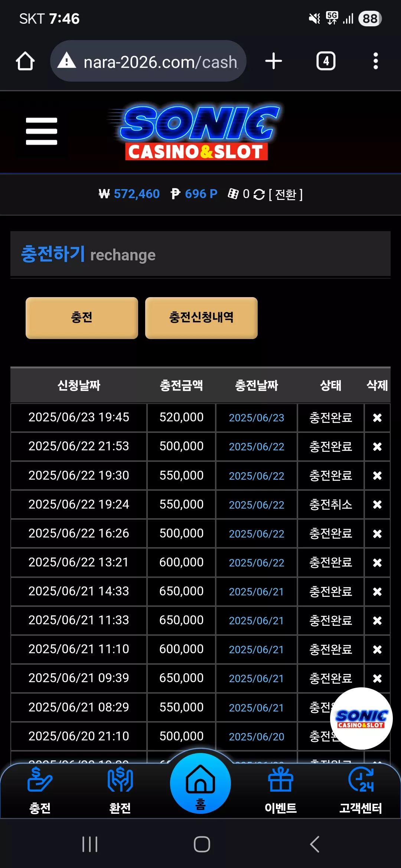
Task: Click the 충전 gold button
Action: (82, 318)
